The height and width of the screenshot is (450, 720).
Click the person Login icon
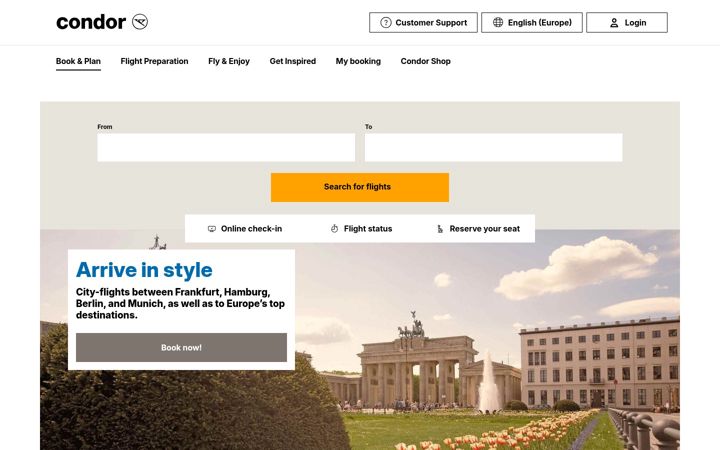pyautogui.click(x=614, y=23)
